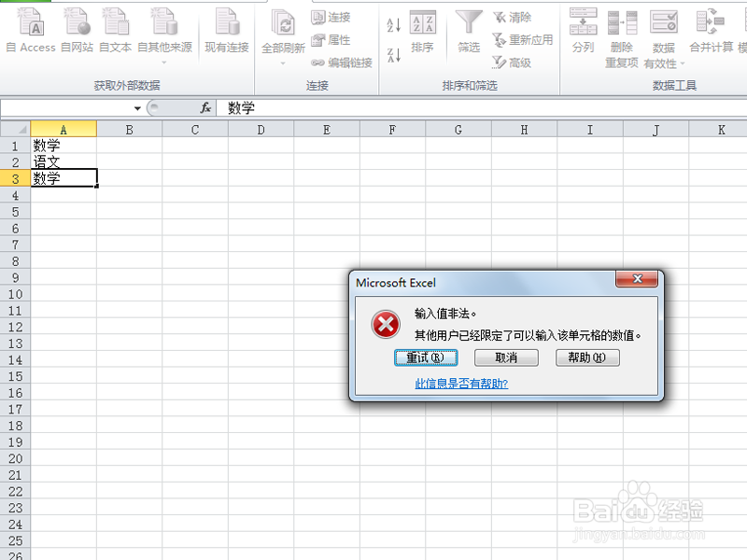The width and height of the screenshot is (747, 560).
Task: Select column D header
Action: 261,129
